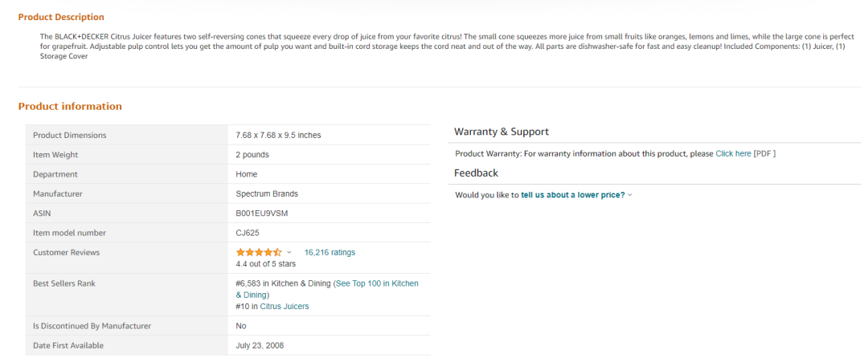
Task: Click the manufacturer name Spectrum Brands
Action: point(267,193)
